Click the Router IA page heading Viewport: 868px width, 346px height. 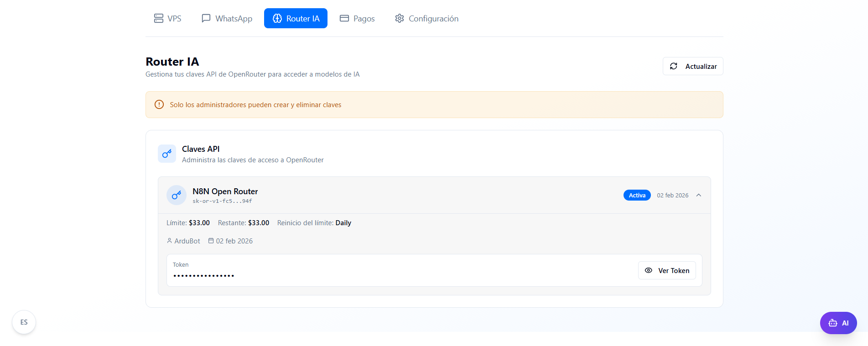coord(172,62)
